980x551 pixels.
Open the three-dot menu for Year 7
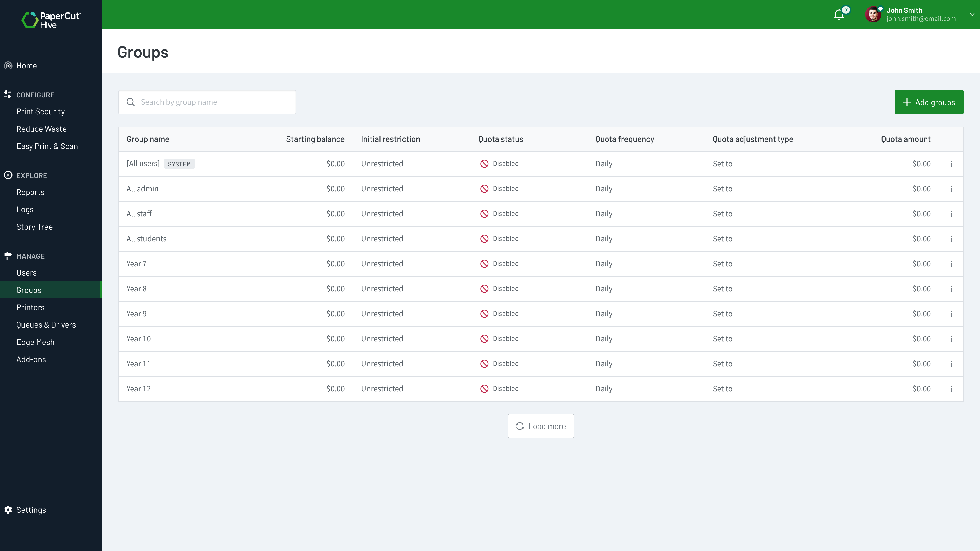(x=951, y=264)
